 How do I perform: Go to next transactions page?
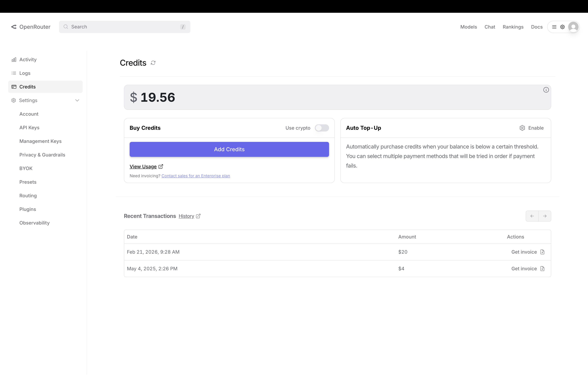click(x=545, y=216)
